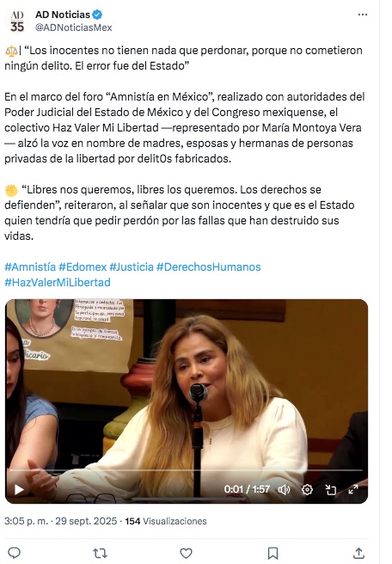Open the three-dot more options menu
The image size is (392, 564).
pos(363,15)
